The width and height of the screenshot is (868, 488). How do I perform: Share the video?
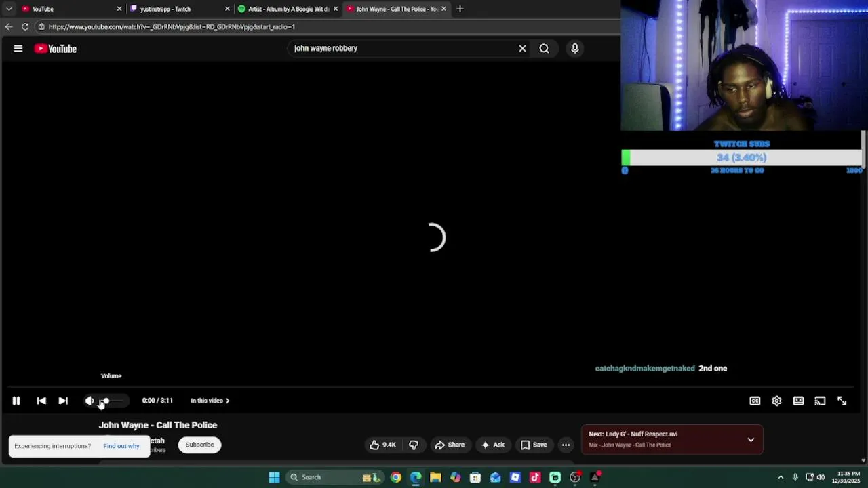click(x=450, y=445)
